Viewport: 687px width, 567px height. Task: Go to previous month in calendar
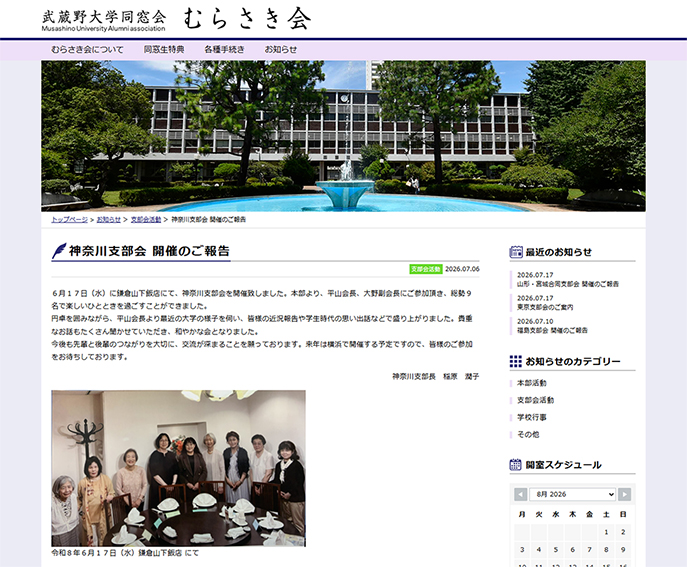(521, 494)
